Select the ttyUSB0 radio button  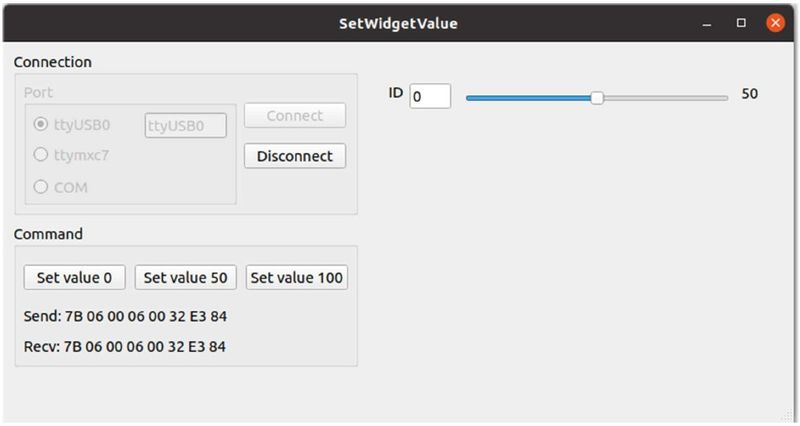[41, 125]
